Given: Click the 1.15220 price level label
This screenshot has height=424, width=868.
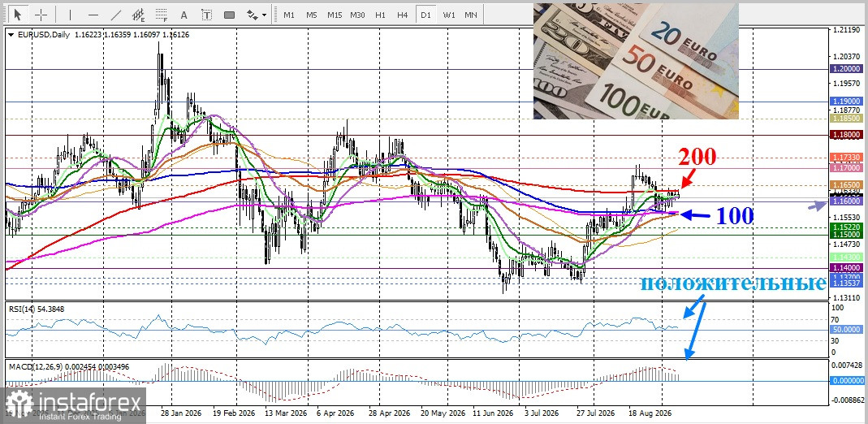Looking at the screenshot, I should pos(847,227).
